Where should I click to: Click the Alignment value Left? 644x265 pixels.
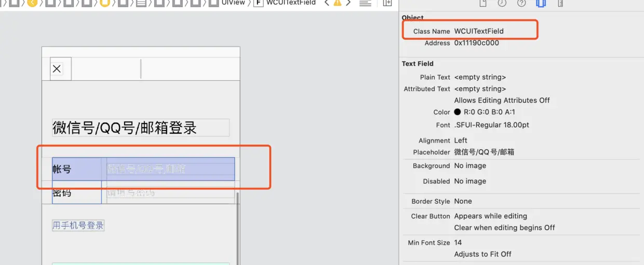(461, 141)
